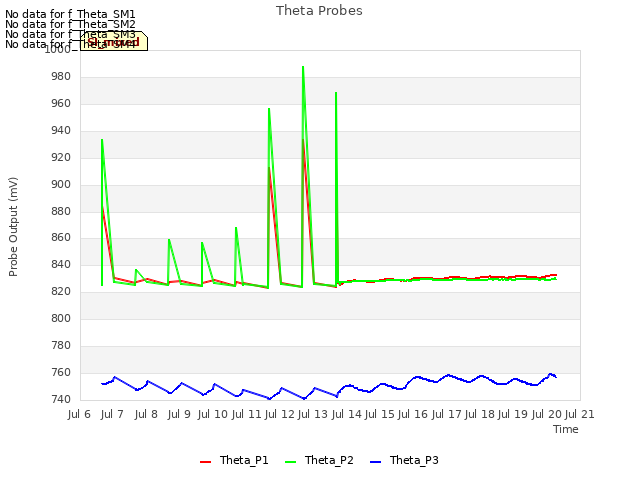Click the 760 y-axis tick label
Image resolution: width=640 pixels, height=480 pixels.
pos(60,372)
